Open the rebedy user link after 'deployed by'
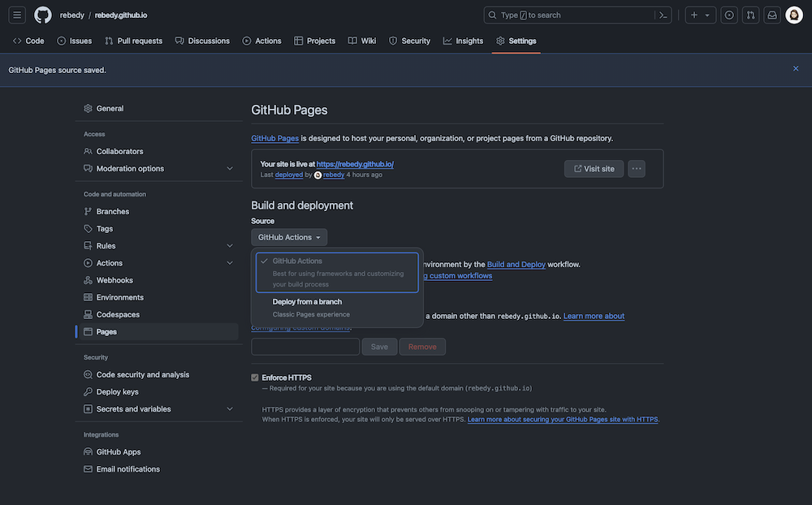 334,175
